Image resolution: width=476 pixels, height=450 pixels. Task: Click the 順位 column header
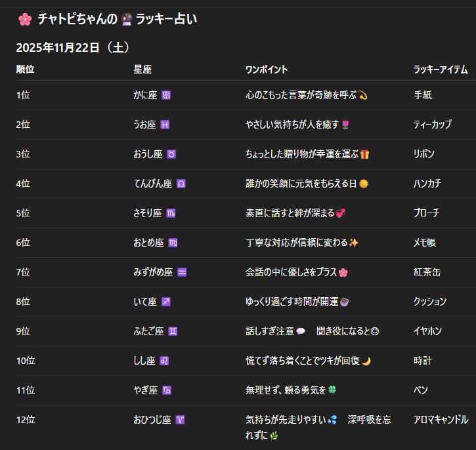(x=25, y=70)
